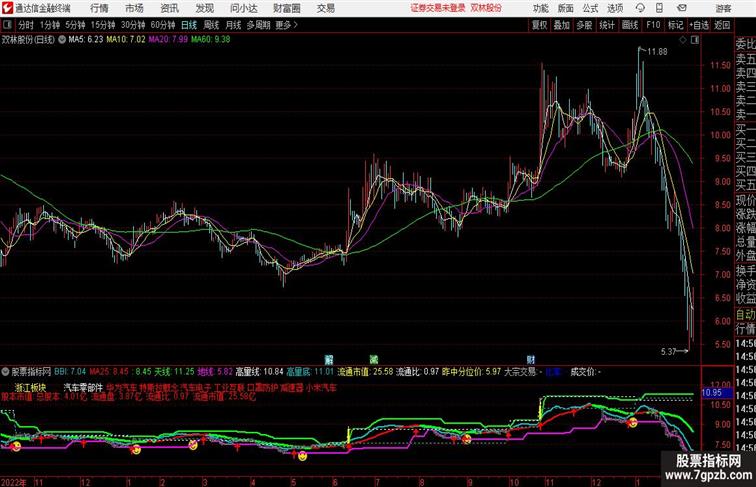Switch to the 30分钟 period
Viewport: 756px width, 487px height.
tap(133, 25)
